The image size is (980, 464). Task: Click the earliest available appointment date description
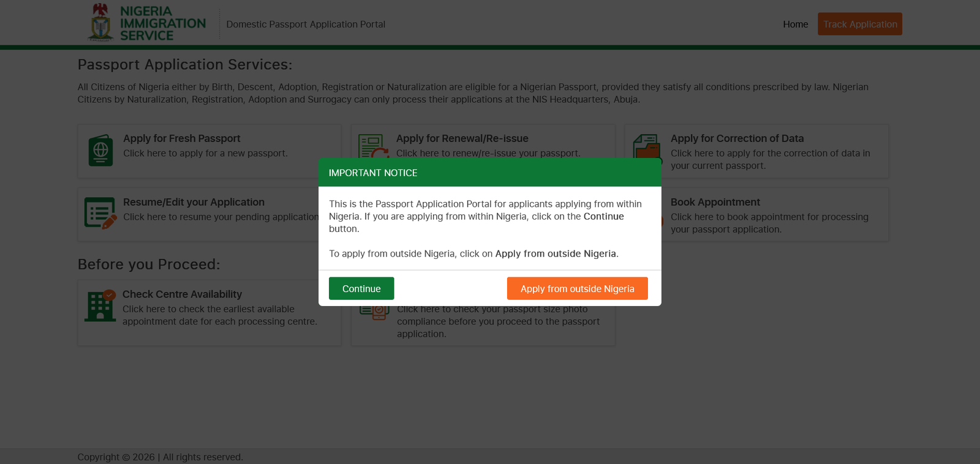click(x=220, y=315)
